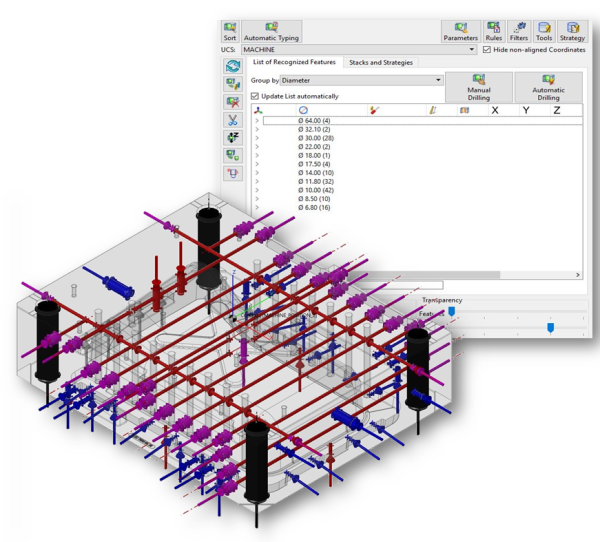Viewport: 600px width, 542px height.
Task: Click the scissors cut icon in sidebar
Action: pyautogui.click(x=232, y=119)
